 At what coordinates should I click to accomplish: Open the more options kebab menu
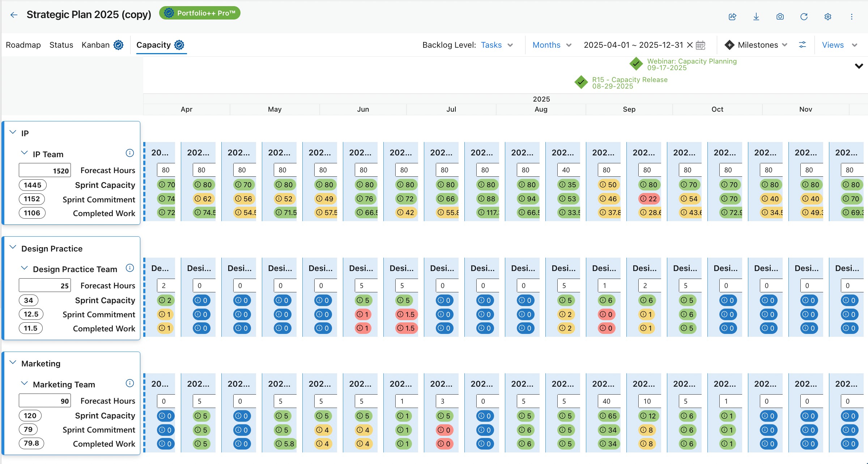[x=852, y=16]
